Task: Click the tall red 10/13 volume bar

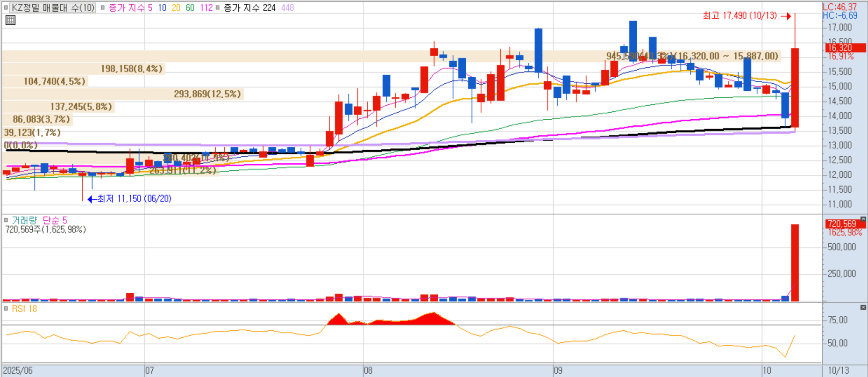Action: (x=795, y=262)
